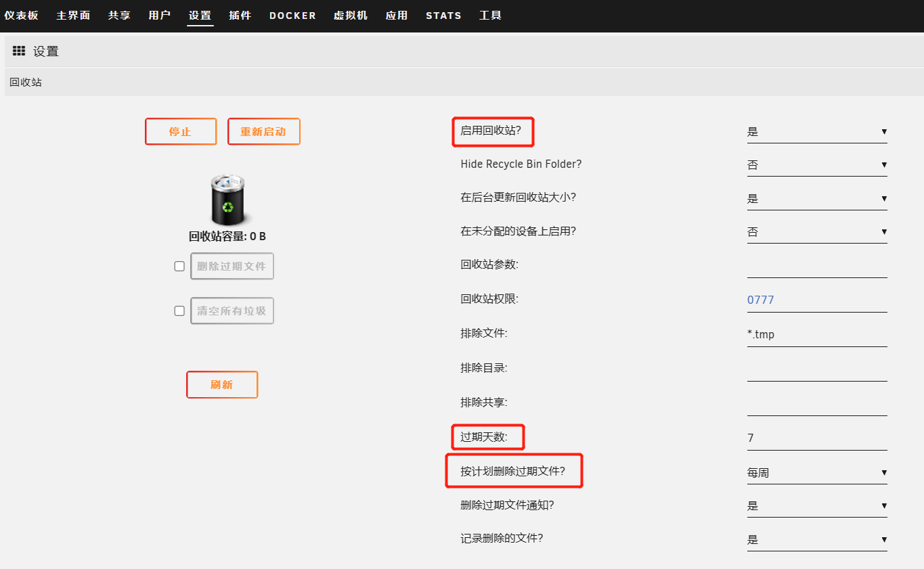This screenshot has height=569, width=924.
Task: Click the grid icon beside 设置 heading
Action: pyautogui.click(x=19, y=51)
